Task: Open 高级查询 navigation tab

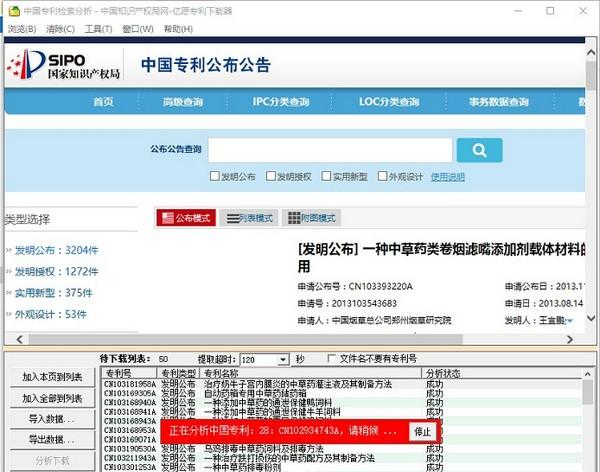Action: tap(183, 102)
